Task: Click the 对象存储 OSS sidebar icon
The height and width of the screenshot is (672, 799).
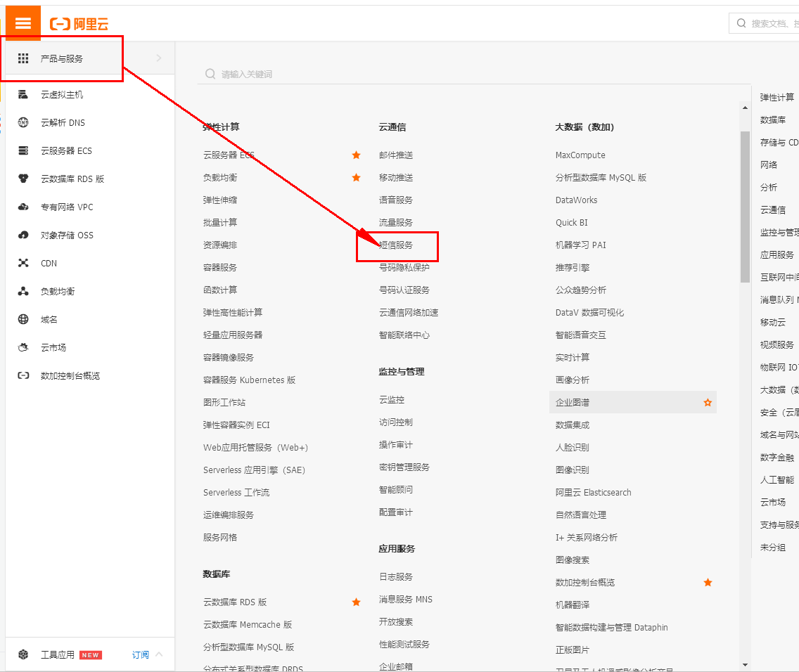Action: 23,235
